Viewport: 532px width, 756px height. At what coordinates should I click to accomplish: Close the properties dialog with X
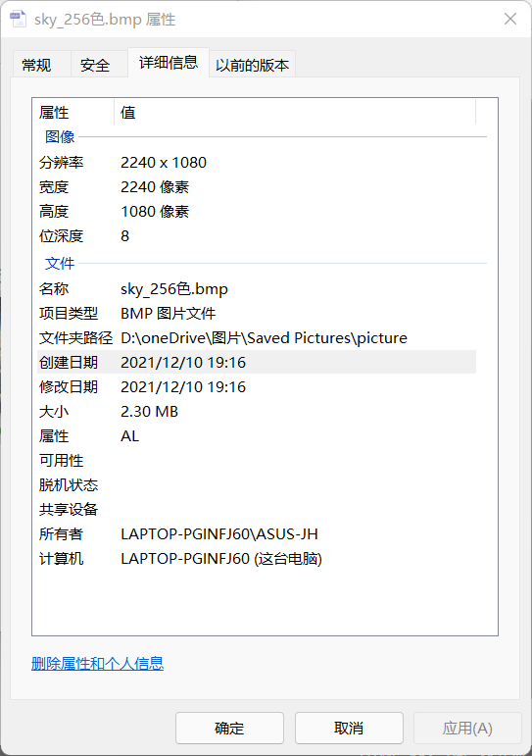pyautogui.click(x=509, y=19)
